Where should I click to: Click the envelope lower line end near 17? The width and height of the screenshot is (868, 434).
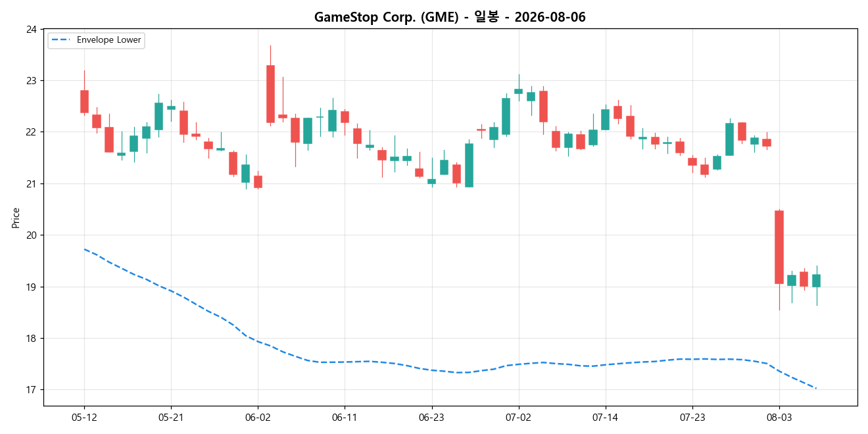click(815, 388)
